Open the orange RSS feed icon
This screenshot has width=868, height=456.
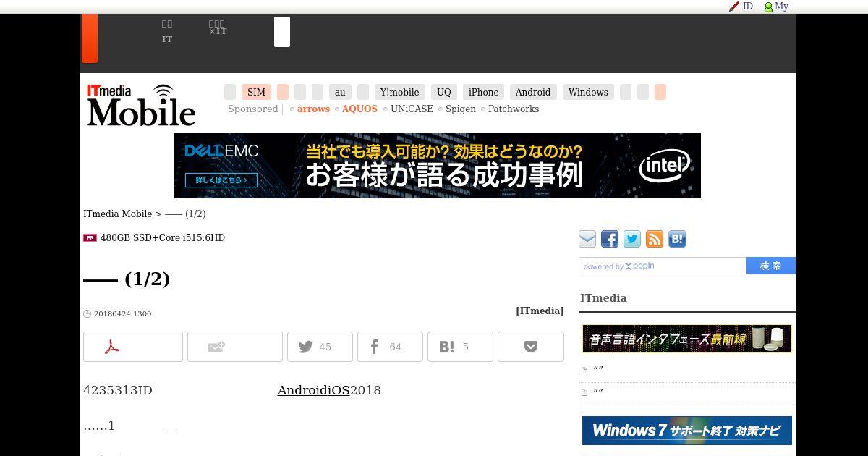[x=655, y=239]
